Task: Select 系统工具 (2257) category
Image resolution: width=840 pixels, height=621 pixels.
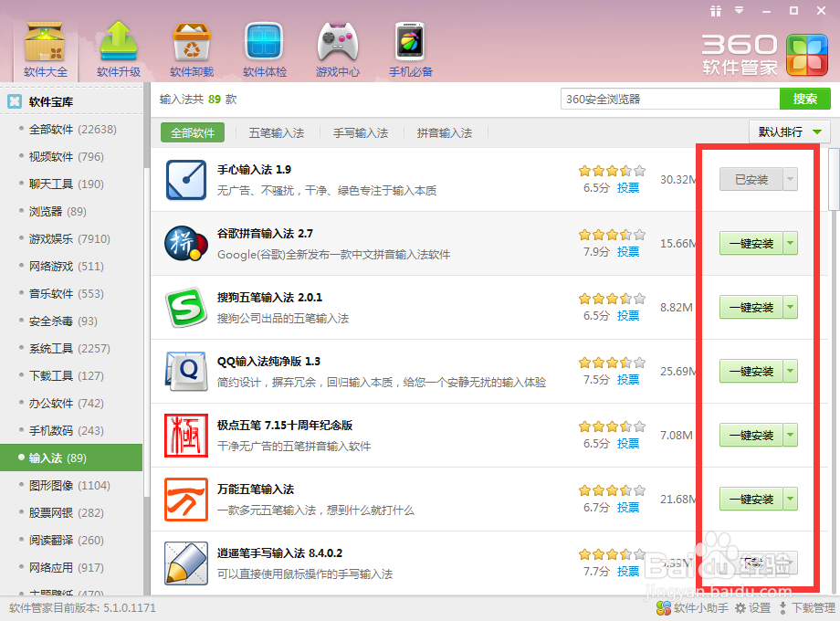Action: coord(71,348)
